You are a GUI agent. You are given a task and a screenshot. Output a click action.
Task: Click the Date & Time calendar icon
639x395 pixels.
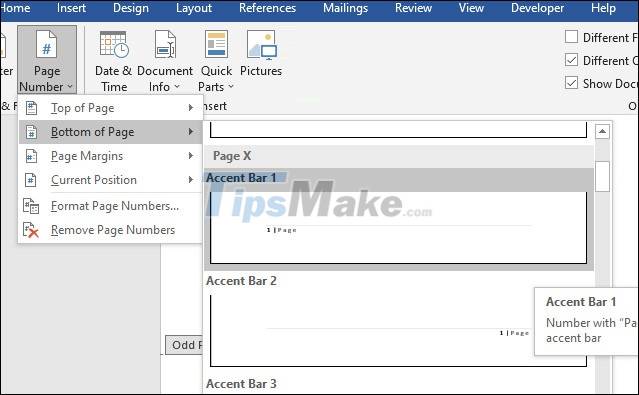click(x=114, y=44)
